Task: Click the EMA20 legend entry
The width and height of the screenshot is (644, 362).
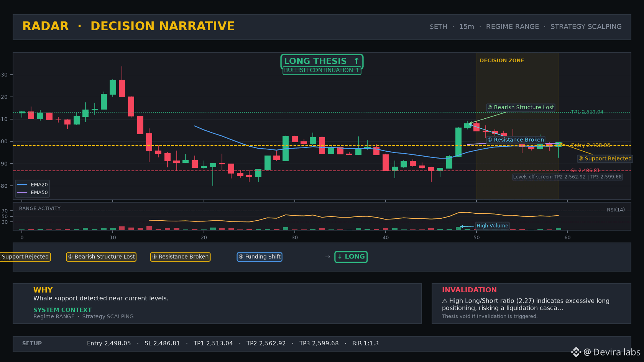Action: tap(33, 185)
